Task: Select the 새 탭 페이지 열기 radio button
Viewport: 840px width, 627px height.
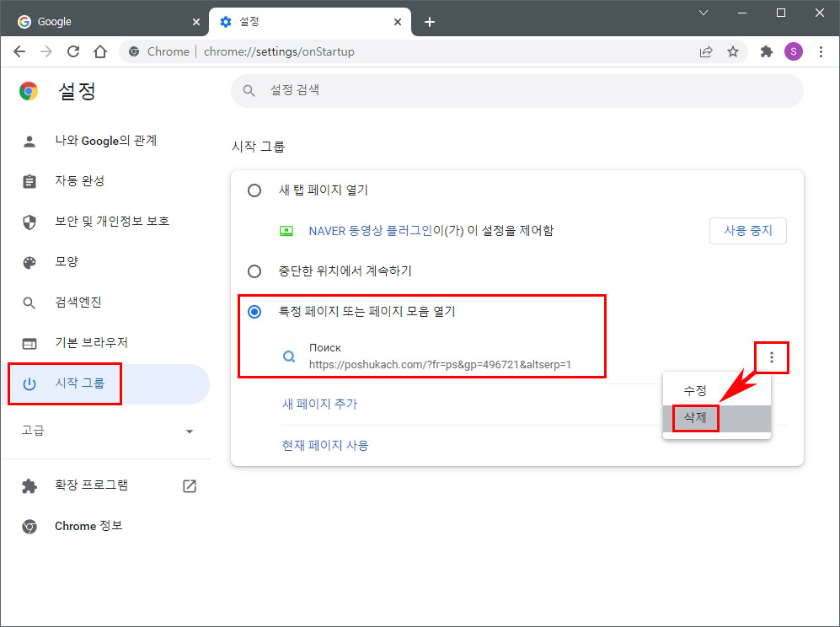Action: (x=254, y=190)
